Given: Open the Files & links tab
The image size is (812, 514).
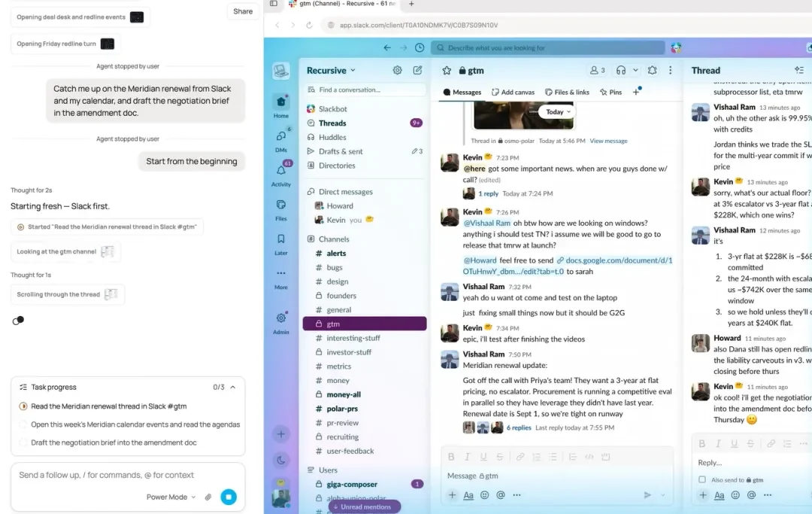Looking at the screenshot, I should click(567, 93).
